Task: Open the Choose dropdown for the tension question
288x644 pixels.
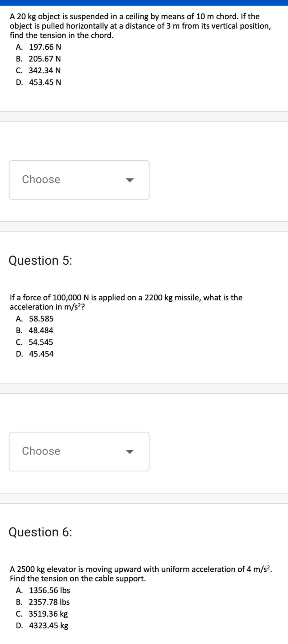Action: click(x=79, y=180)
